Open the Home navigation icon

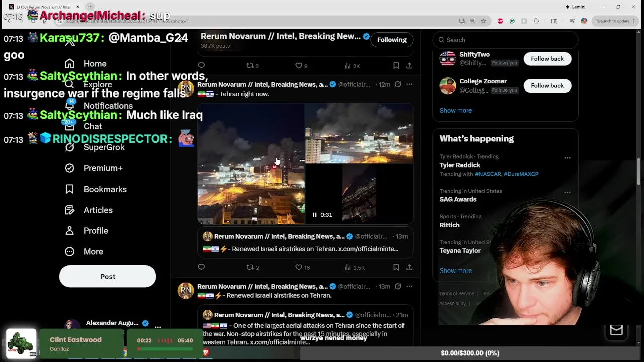(x=70, y=64)
